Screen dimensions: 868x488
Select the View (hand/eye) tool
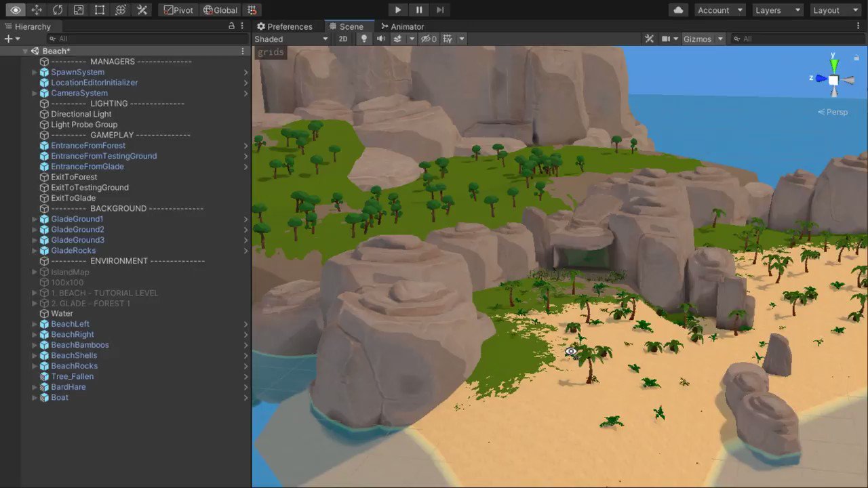tap(16, 10)
